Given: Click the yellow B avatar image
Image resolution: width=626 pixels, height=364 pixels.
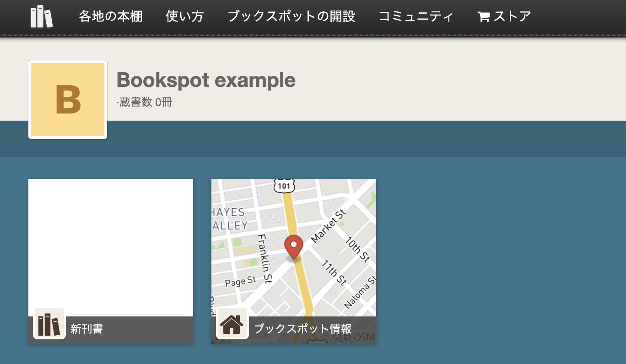Looking at the screenshot, I should [68, 100].
